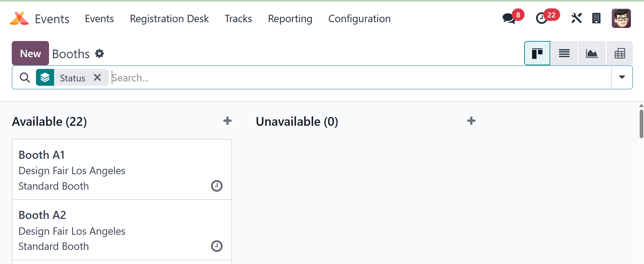Image resolution: width=644 pixels, height=264 pixels.
Task: Open the activities clock icon in navbar
Action: (x=541, y=18)
